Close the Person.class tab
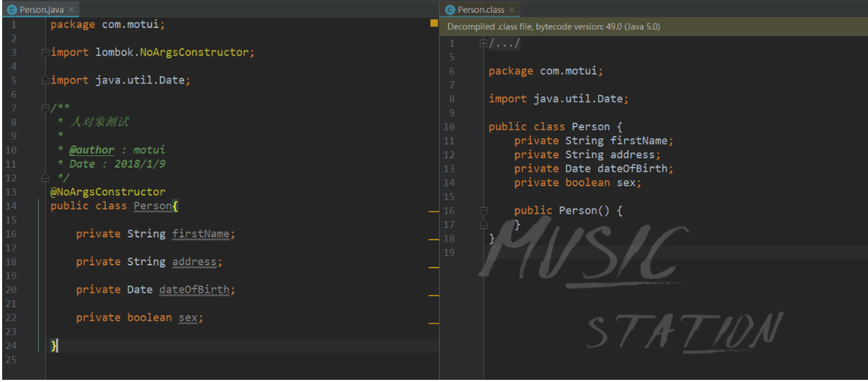The width and height of the screenshot is (868, 382). [512, 10]
